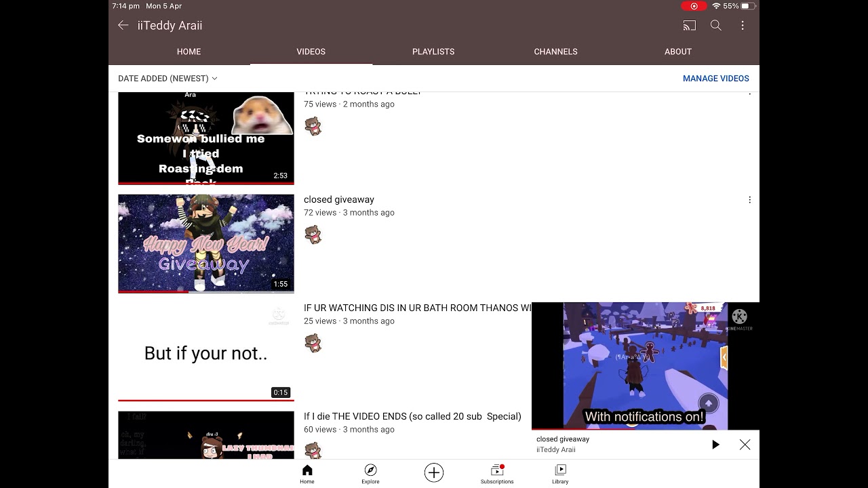Open Library in bottom navigation
This screenshot has height=488, width=868.
(x=560, y=474)
